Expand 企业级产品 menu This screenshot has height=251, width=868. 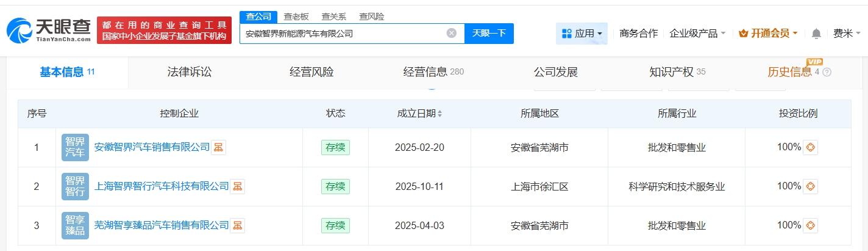697,34
